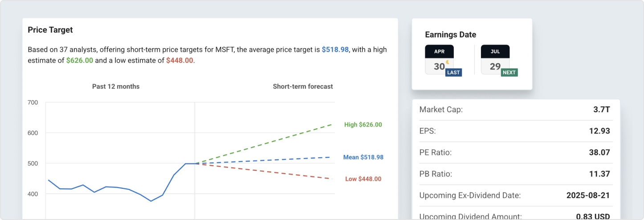Click the EPS value 12.93
This screenshot has width=644, height=220.
pyautogui.click(x=599, y=131)
